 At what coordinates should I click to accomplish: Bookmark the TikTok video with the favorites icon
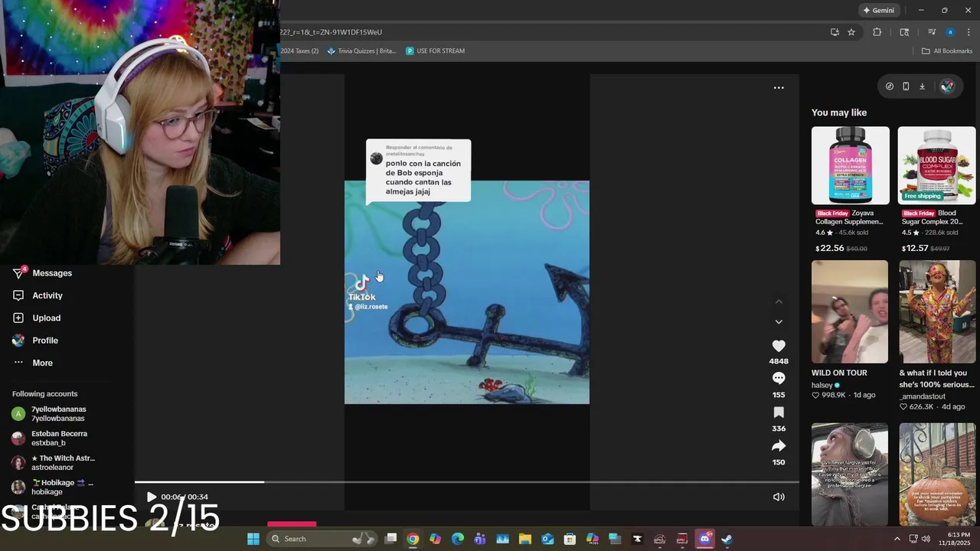pos(779,412)
